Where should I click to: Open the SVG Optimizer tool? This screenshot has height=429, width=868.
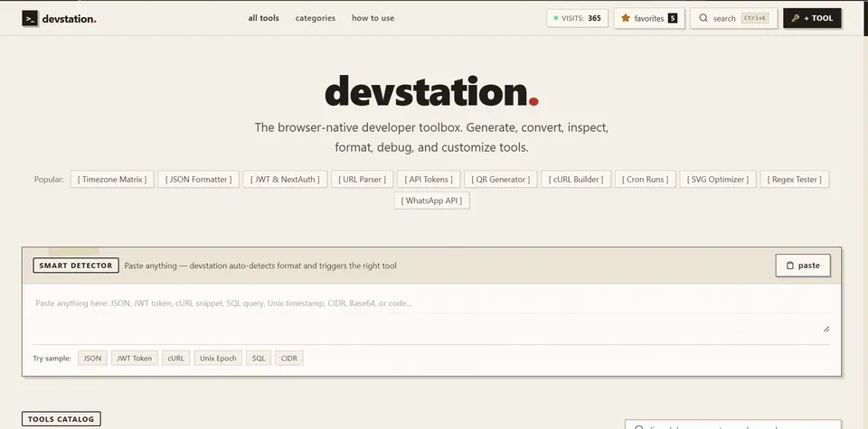(x=717, y=179)
